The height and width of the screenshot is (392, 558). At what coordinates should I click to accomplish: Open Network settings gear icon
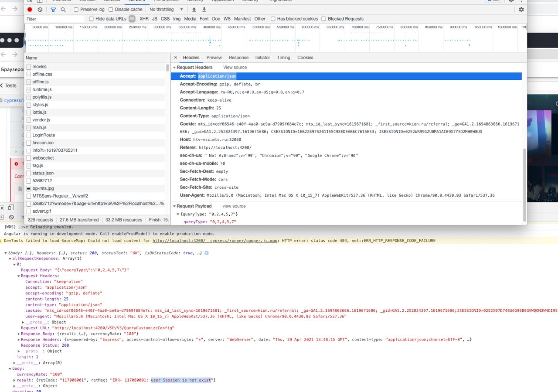[x=521, y=10]
